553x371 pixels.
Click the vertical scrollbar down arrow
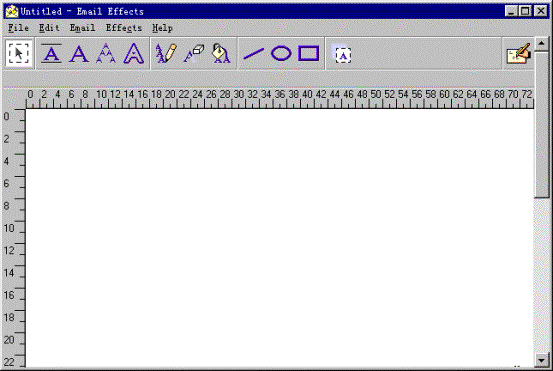point(541,360)
